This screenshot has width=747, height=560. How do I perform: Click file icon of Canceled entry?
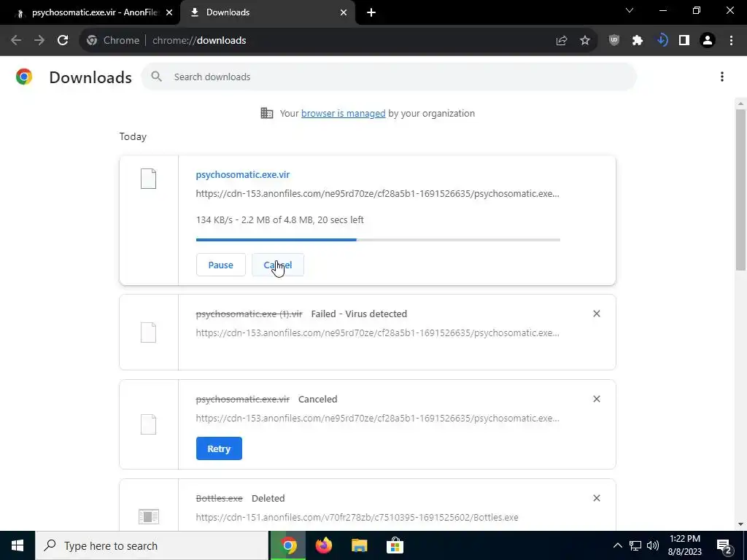(x=148, y=424)
